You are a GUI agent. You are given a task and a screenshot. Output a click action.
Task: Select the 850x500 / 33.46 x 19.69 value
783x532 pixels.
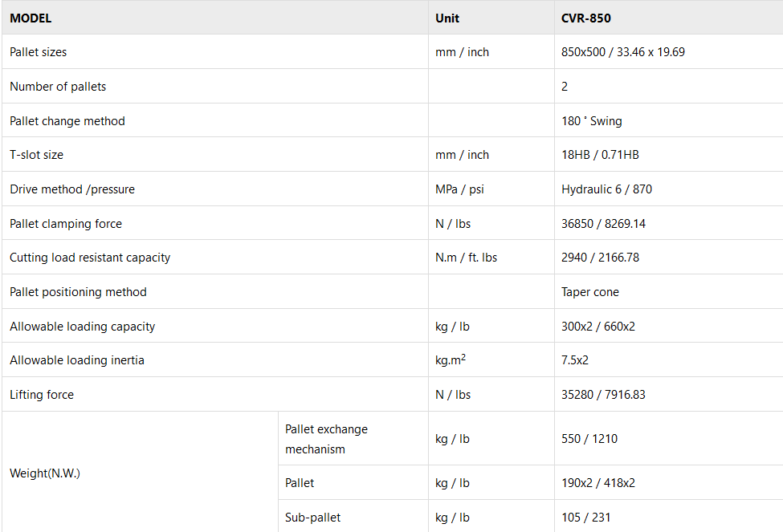pyautogui.click(x=623, y=52)
